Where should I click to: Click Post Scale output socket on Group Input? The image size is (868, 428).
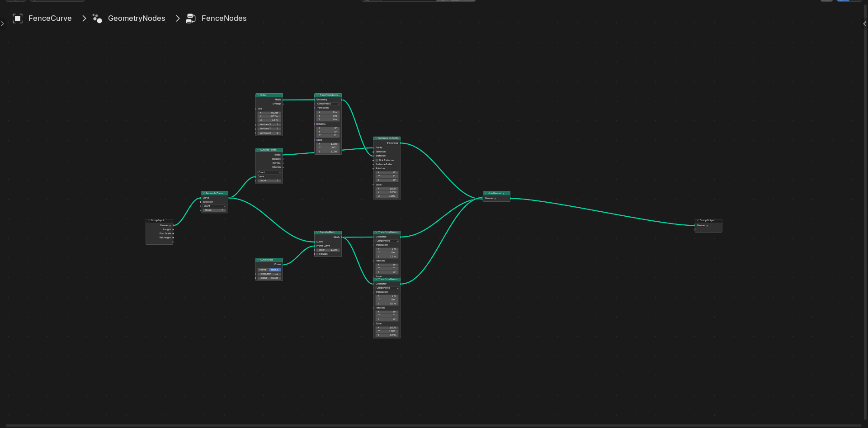(173, 233)
